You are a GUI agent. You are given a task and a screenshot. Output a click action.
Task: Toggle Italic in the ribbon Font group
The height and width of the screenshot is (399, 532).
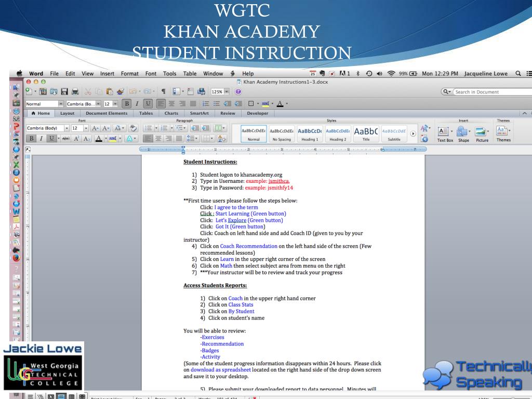tap(41, 138)
